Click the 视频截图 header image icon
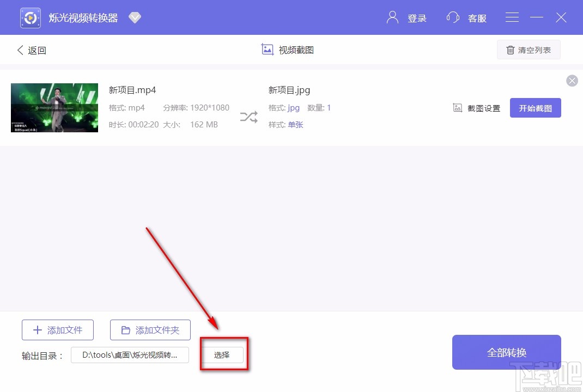The width and height of the screenshot is (583, 392). pos(267,49)
